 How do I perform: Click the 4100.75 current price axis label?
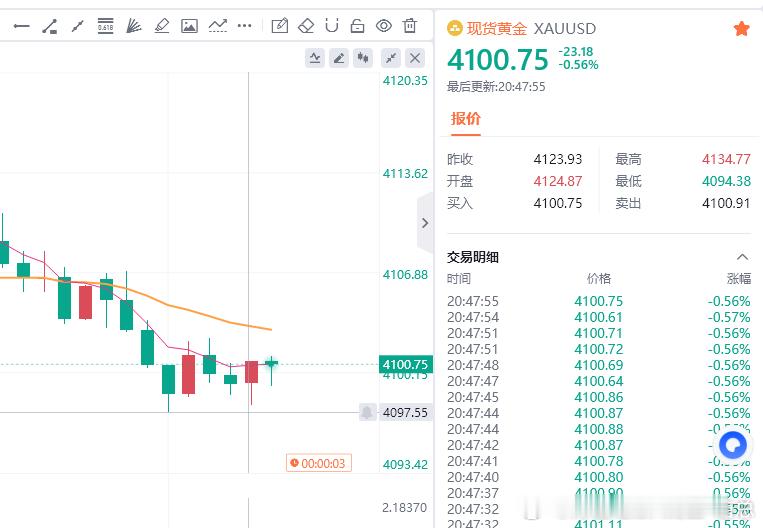405,364
